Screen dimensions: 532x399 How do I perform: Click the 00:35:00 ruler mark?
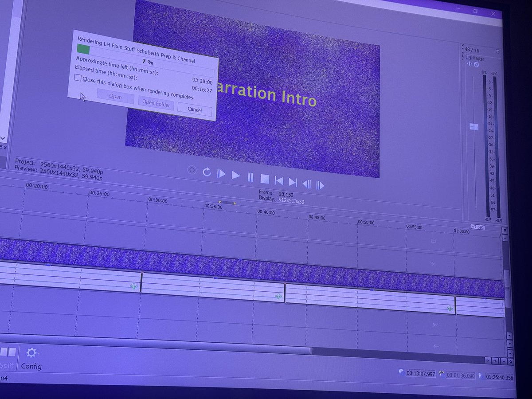click(x=214, y=206)
